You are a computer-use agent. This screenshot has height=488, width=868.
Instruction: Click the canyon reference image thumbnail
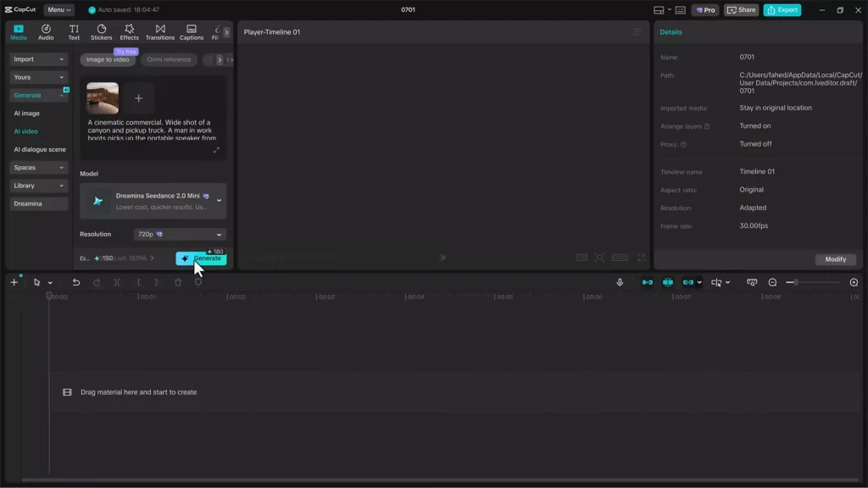point(103,98)
